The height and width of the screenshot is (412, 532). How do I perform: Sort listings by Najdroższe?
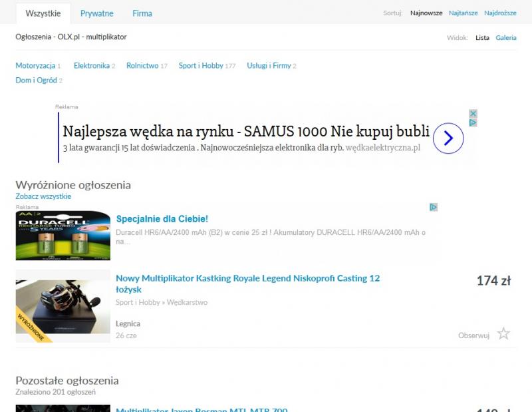click(500, 13)
